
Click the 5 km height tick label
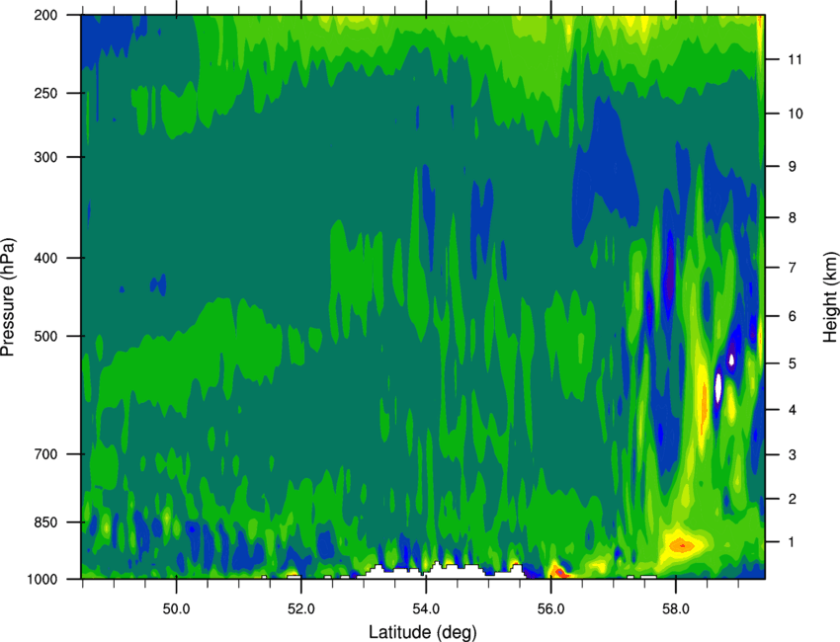tap(792, 364)
